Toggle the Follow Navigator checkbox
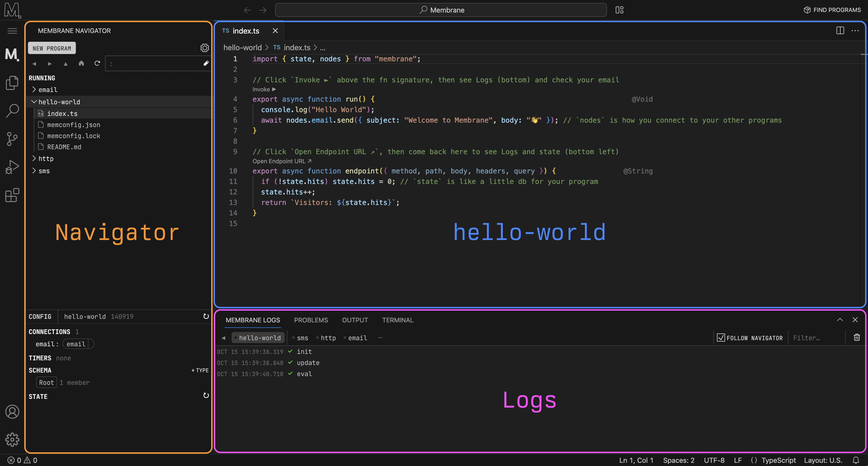Image resolution: width=868 pixels, height=466 pixels. point(721,338)
